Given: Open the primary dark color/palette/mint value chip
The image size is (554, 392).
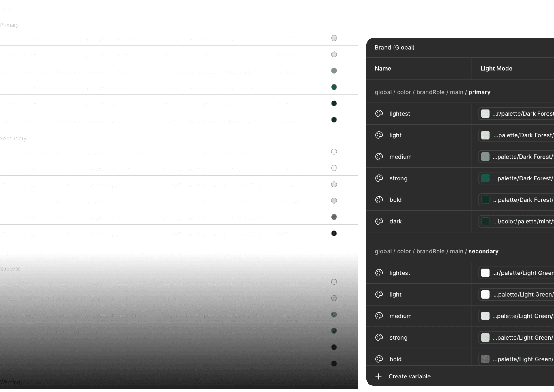Looking at the screenshot, I should (519, 221).
